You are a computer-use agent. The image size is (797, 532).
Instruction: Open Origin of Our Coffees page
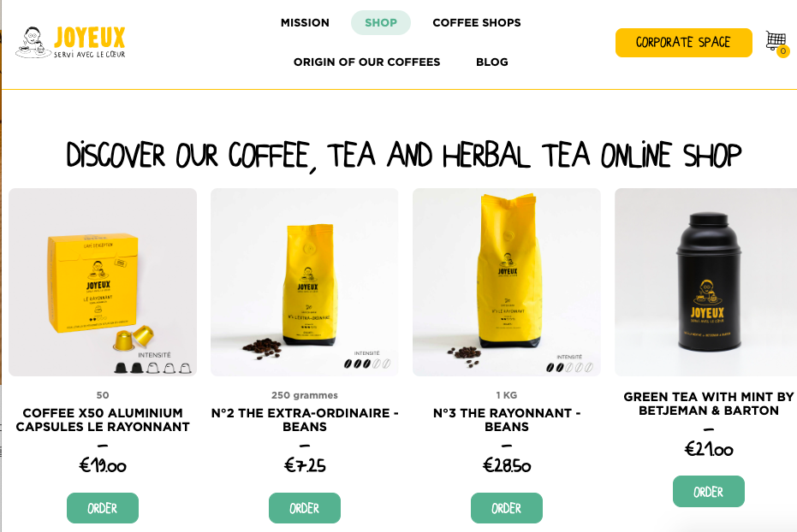(x=366, y=62)
